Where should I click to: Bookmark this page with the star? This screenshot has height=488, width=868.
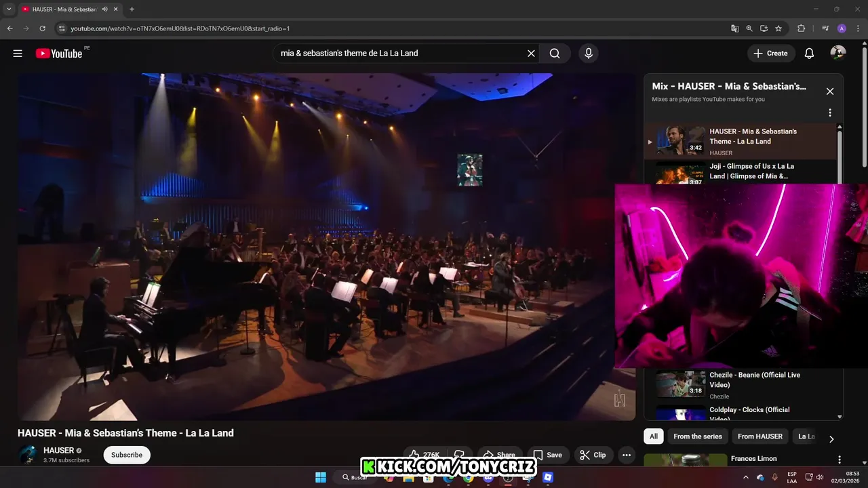tap(778, 28)
